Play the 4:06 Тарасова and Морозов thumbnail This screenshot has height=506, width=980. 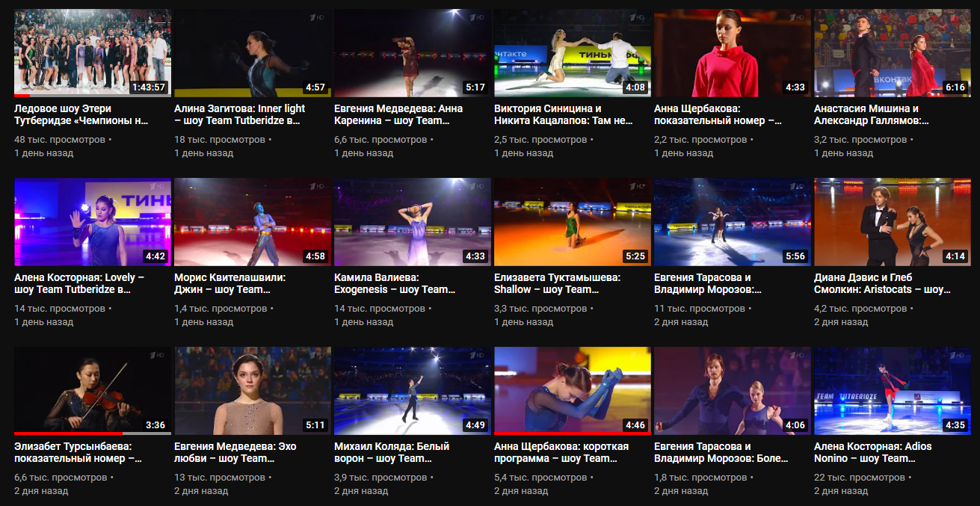click(x=732, y=389)
